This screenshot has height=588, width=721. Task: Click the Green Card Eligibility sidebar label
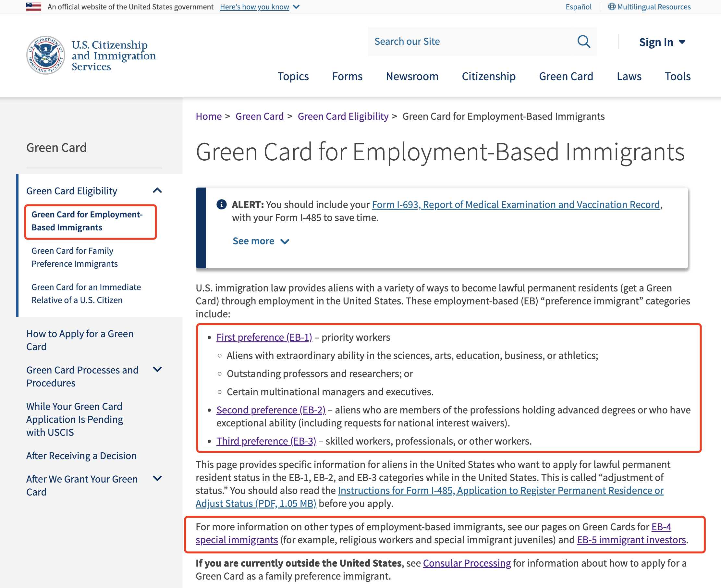(x=71, y=191)
